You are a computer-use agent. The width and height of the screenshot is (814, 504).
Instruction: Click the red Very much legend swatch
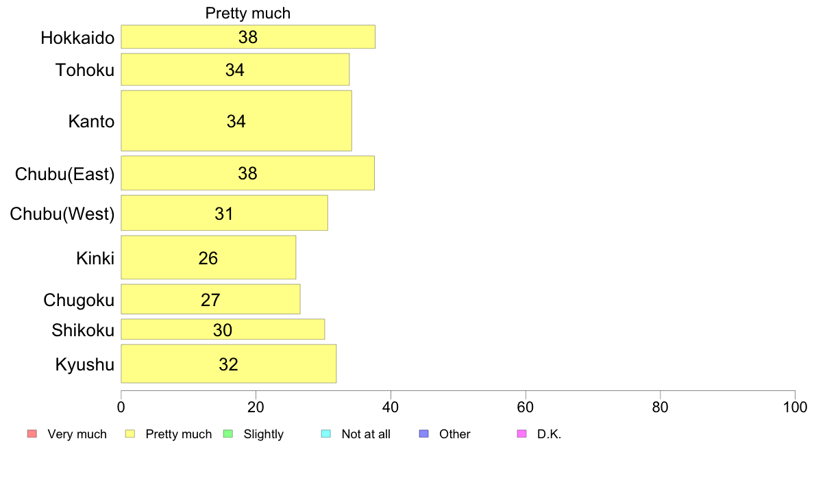tap(32, 434)
